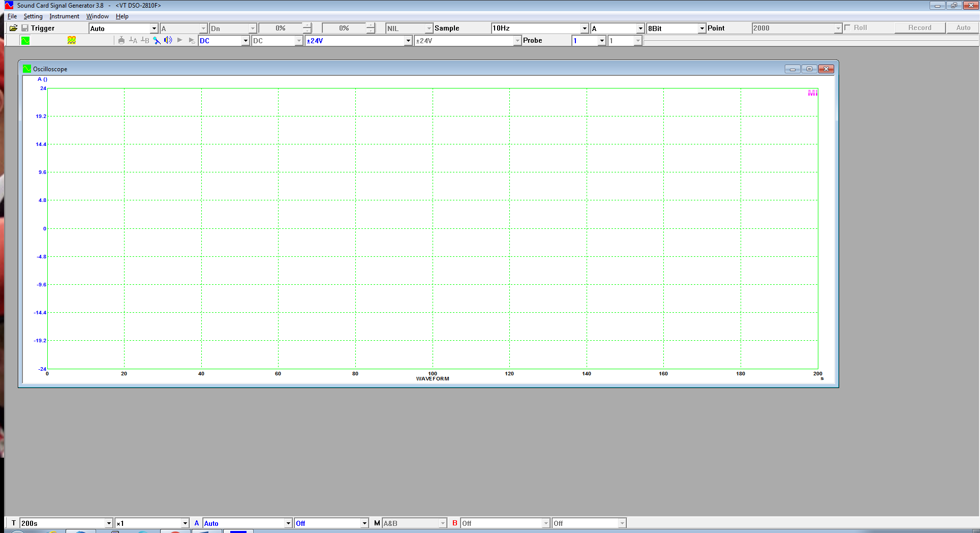Click the grey weight calibration icon

click(121, 40)
